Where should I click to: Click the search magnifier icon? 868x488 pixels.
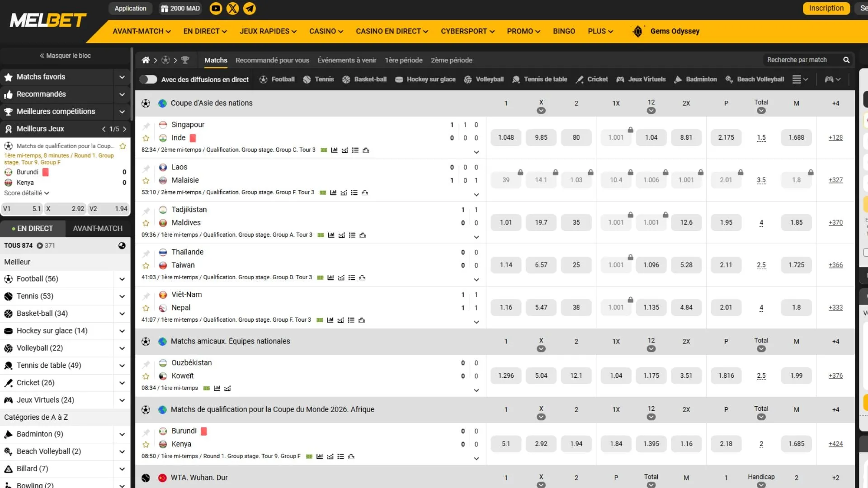click(846, 60)
